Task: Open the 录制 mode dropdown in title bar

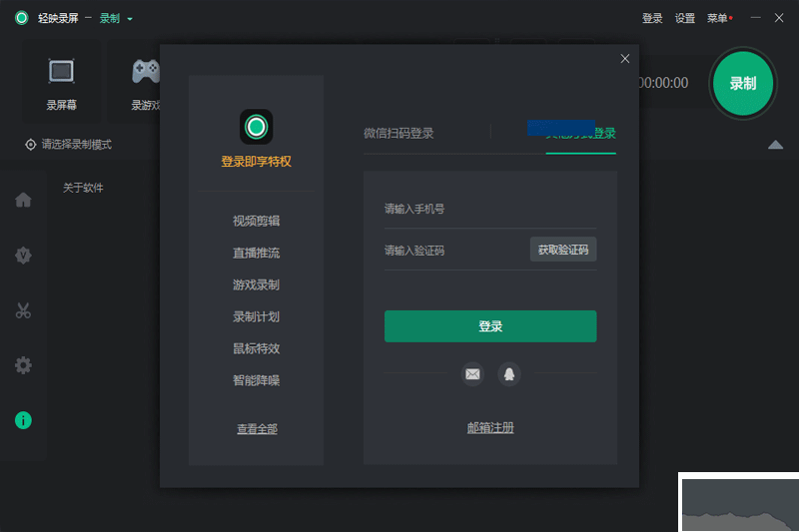Action: [116, 18]
